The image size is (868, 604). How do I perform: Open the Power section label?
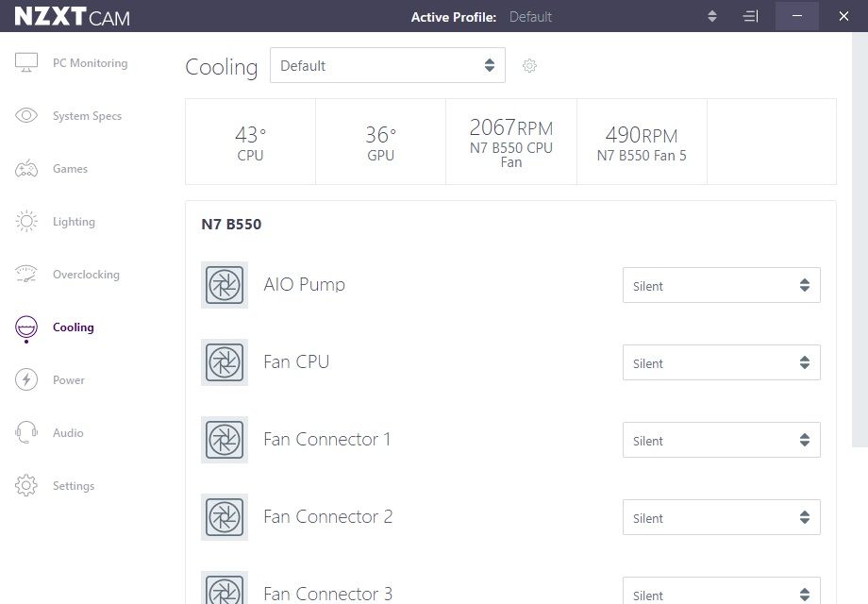pos(69,380)
